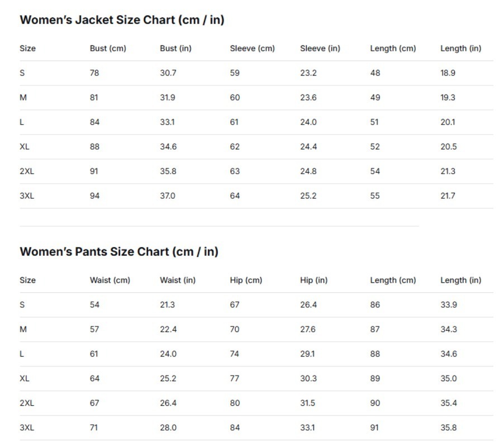Click the Women's Jacket Size Chart heading

(x=122, y=20)
